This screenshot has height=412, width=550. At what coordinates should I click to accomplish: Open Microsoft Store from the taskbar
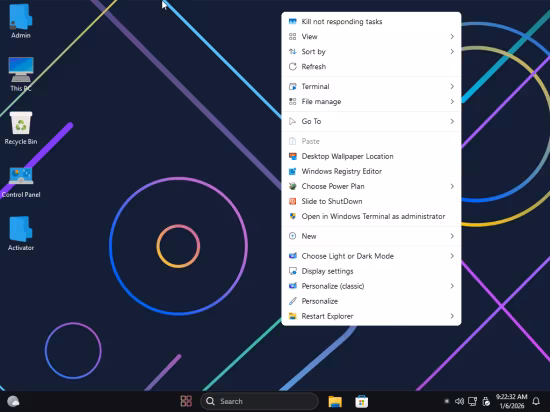pyautogui.click(x=361, y=401)
